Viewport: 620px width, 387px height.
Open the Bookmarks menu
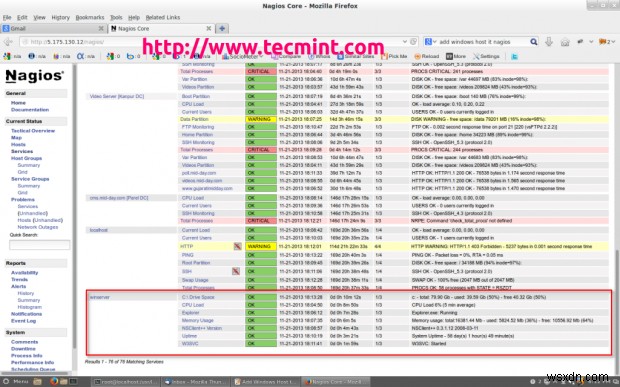pos(90,17)
